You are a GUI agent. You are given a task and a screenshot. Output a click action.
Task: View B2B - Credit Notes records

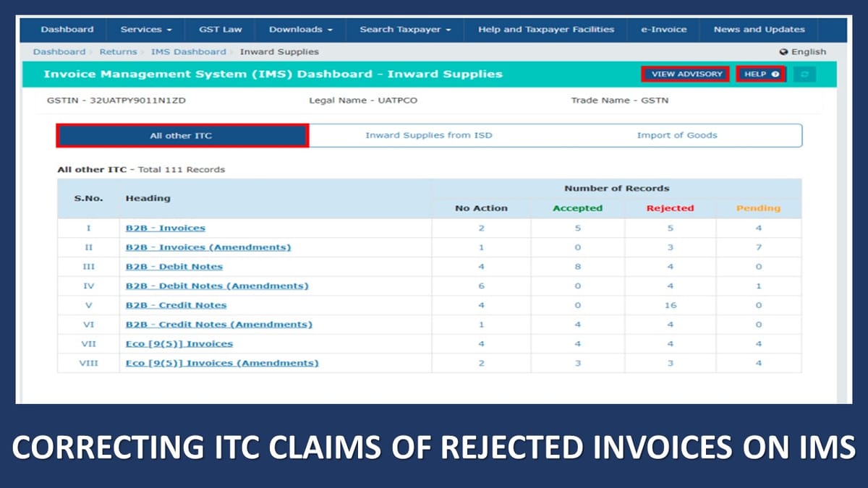coord(175,304)
